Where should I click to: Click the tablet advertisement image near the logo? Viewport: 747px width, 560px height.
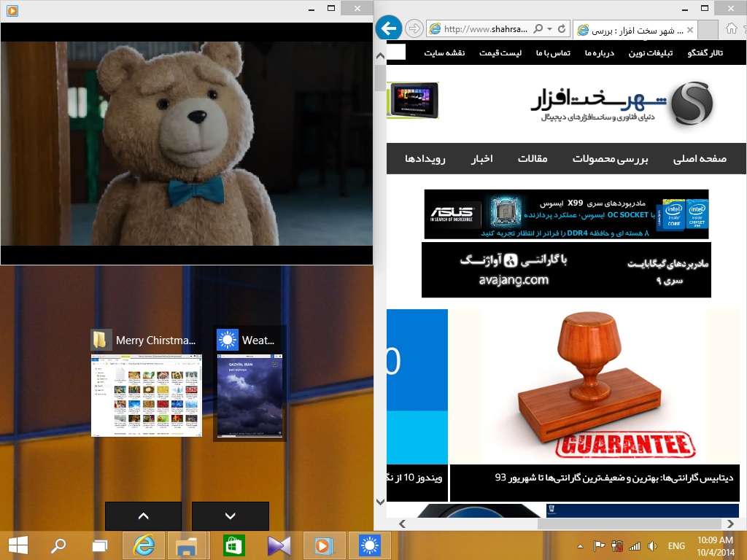tap(413, 100)
